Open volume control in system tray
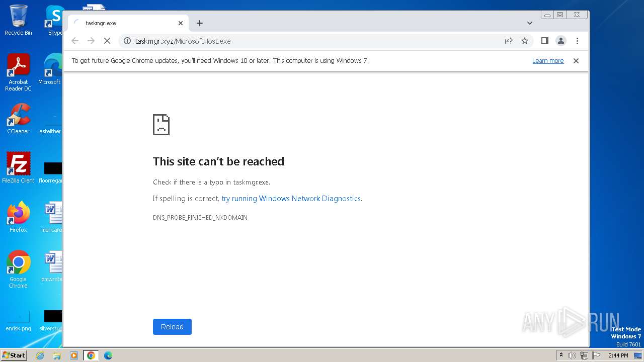This screenshot has width=644, height=362. 572,355
